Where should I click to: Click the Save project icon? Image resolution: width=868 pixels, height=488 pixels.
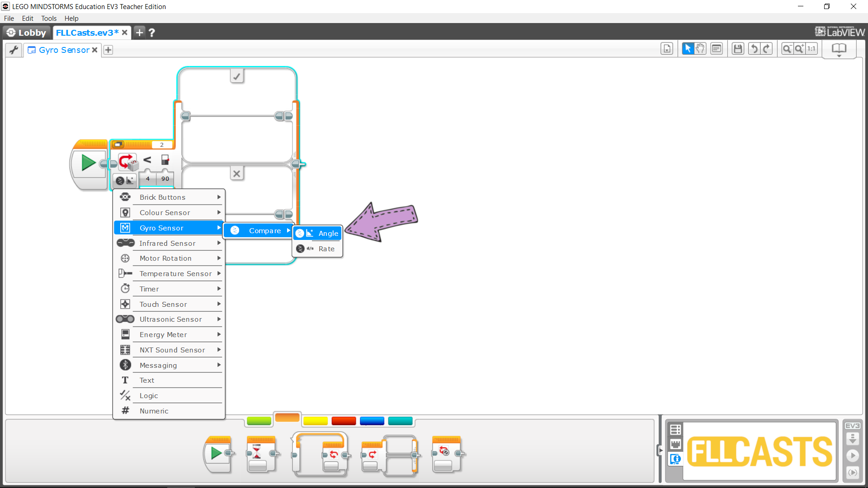click(738, 49)
